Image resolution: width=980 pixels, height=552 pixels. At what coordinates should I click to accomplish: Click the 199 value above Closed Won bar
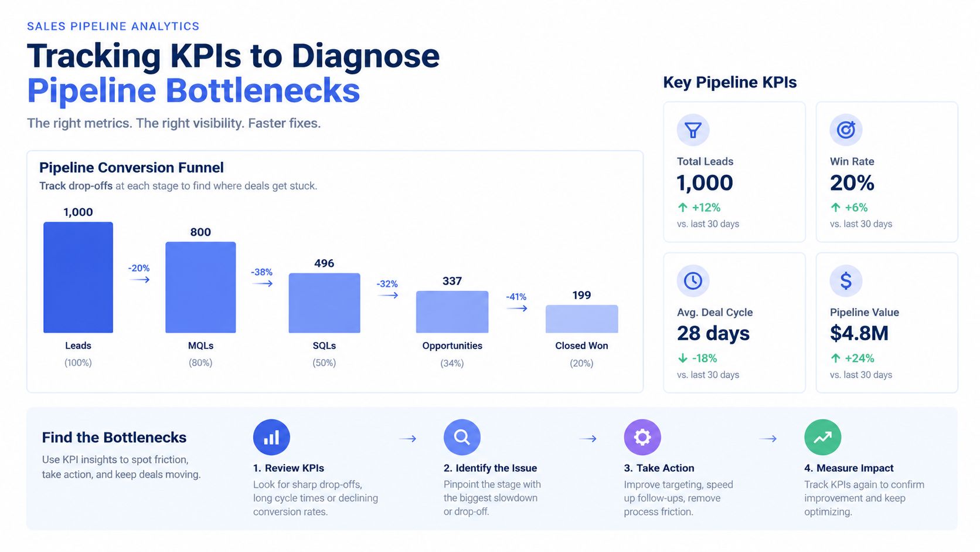581,295
